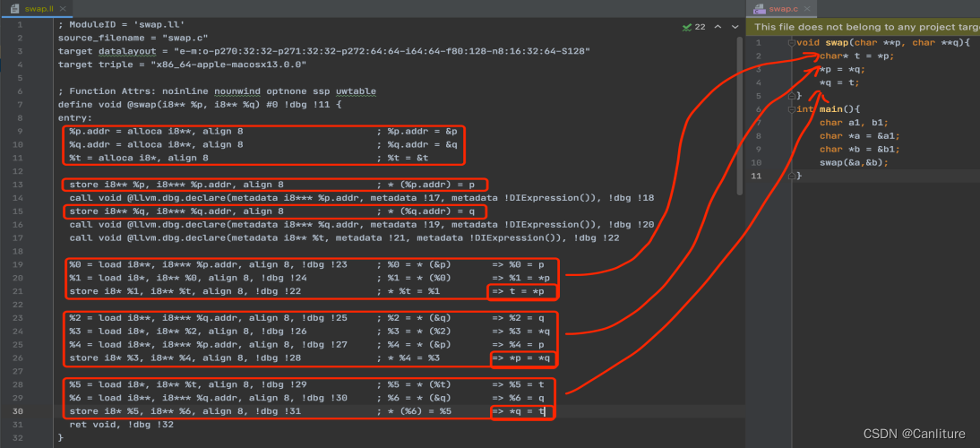Click '*p = *q;' in swap.c
Image resolution: width=980 pixels, height=448 pixels.
coord(843,69)
